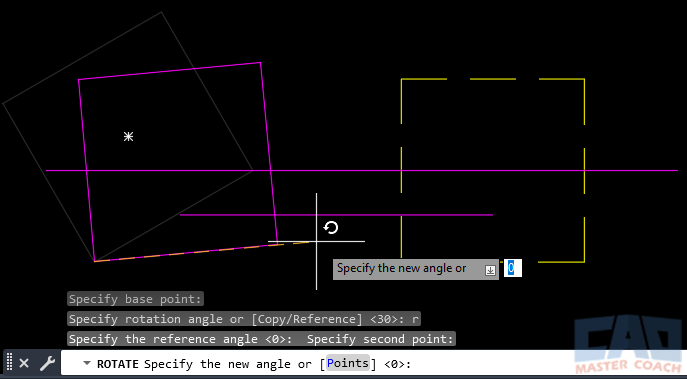Screen dimensions: 687x379
Task: Expand recent commands dropdown arrow
Action: click(x=87, y=363)
